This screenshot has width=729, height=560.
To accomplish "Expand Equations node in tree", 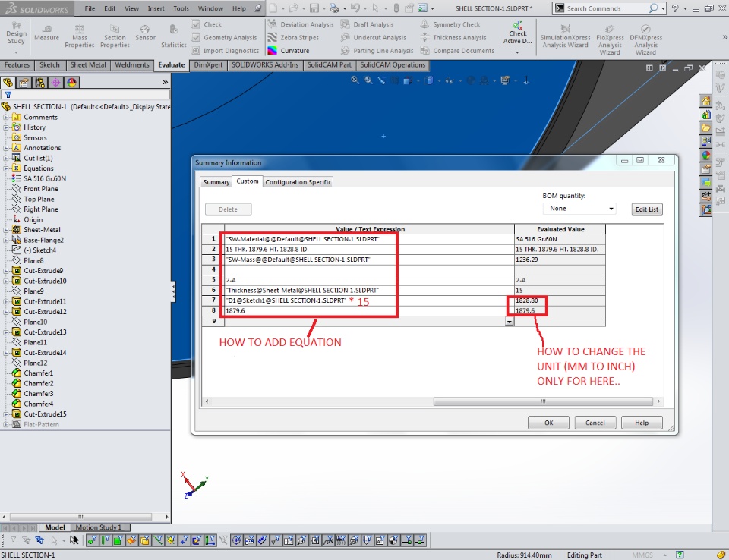I will pyautogui.click(x=6, y=168).
